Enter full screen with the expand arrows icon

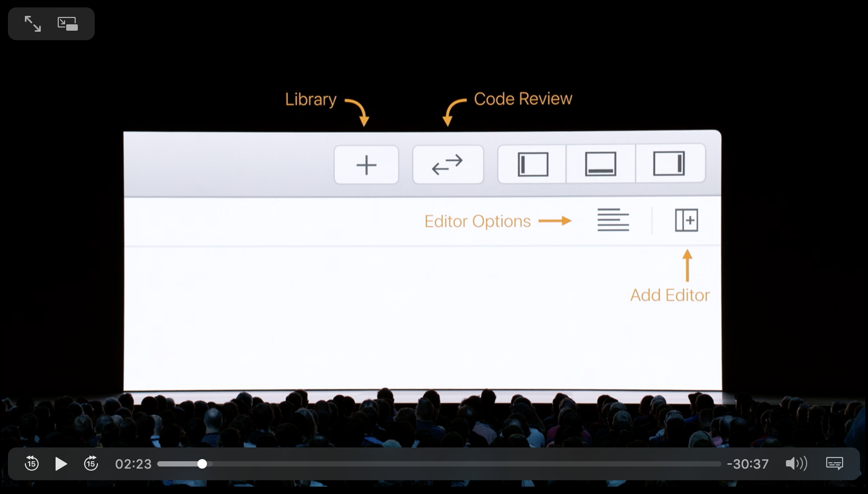[33, 24]
